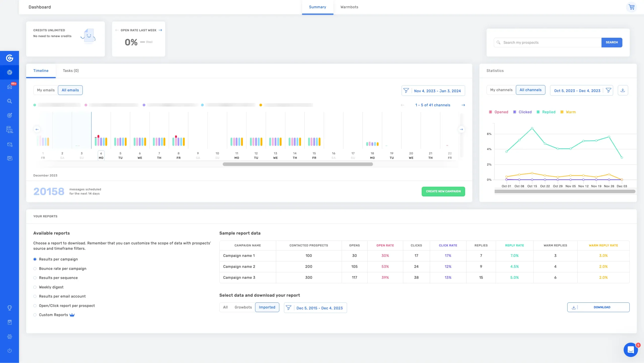Click the power logout icon
Image resolution: width=644 pixels, height=363 pixels.
coord(10,350)
